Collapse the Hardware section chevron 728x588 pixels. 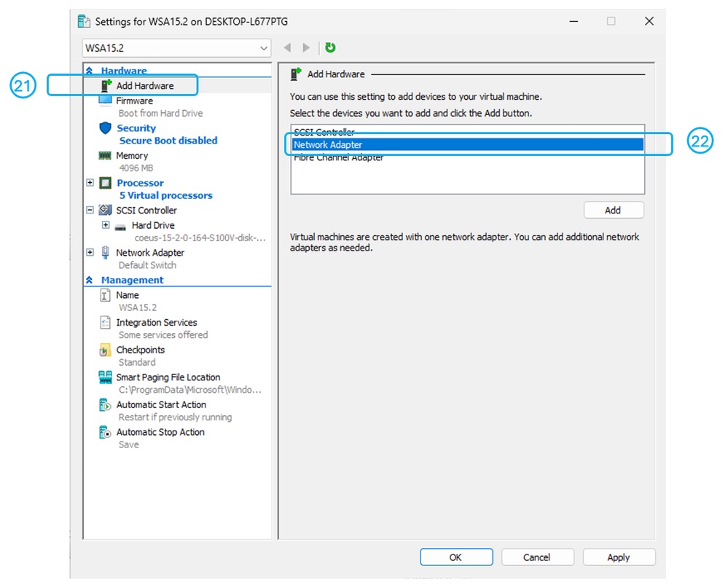point(90,71)
